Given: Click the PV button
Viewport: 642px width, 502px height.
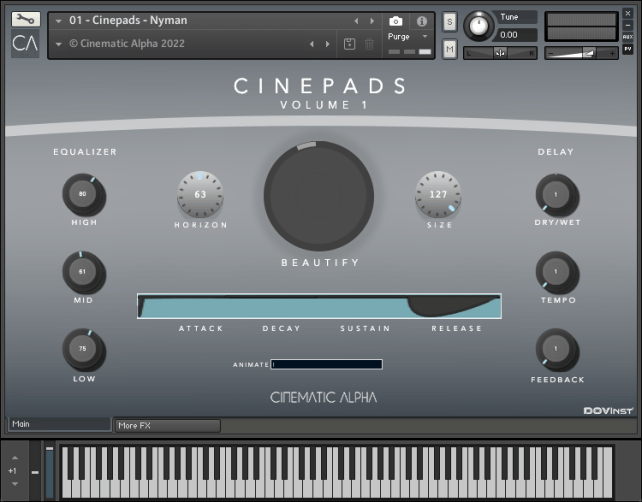Looking at the screenshot, I should (628, 49).
